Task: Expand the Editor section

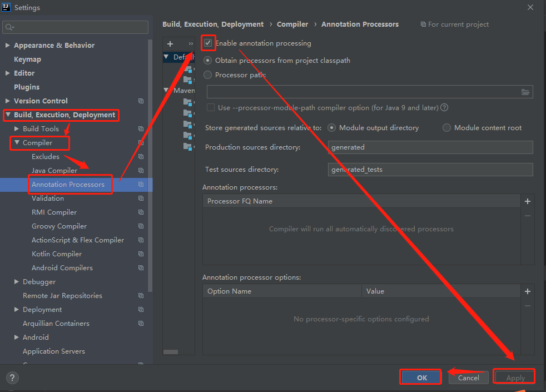Action: 7,73
